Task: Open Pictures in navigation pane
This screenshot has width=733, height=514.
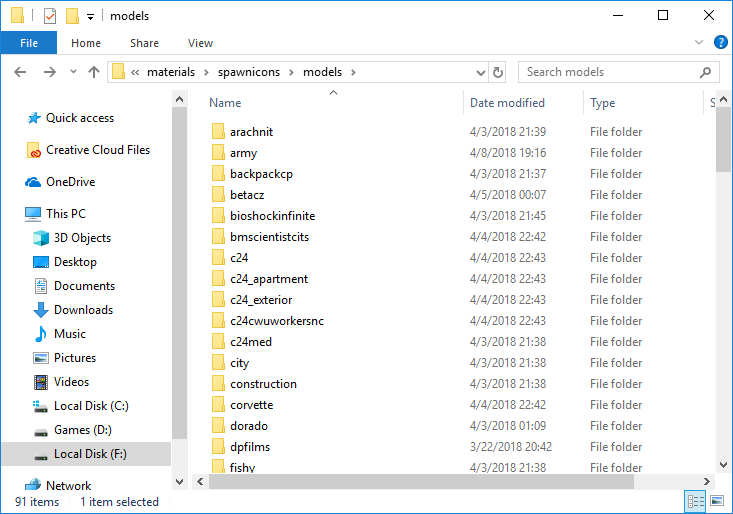Action: point(75,358)
